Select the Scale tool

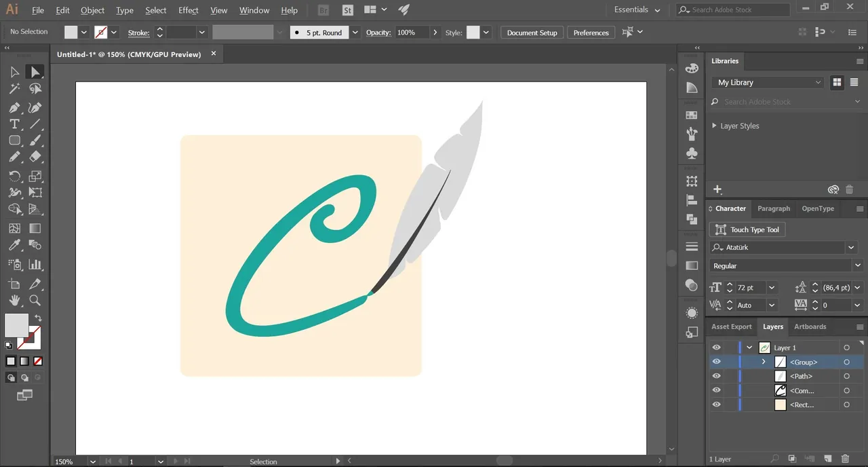pyautogui.click(x=35, y=176)
